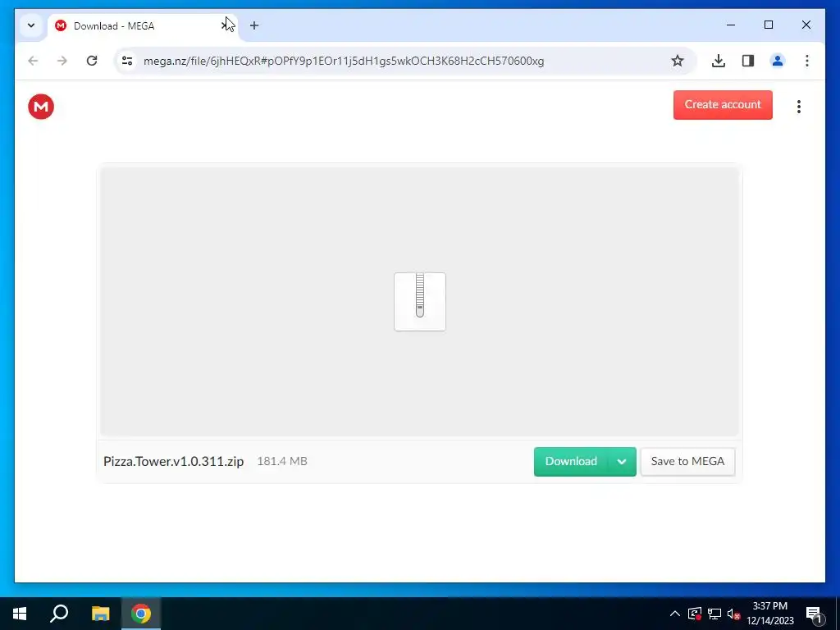Expand the Download options arrow
Image resolution: width=840 pixels, height=630 pixels.
pyautogui.click(x=622, y=461)
